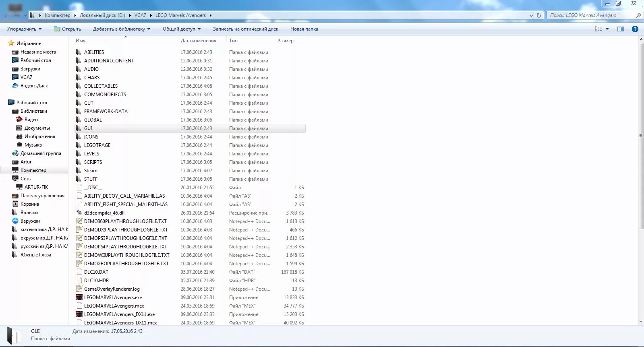Click the Открыть toolbar button
Viewport: 644px width, 347px height.
tap(67, 29)
